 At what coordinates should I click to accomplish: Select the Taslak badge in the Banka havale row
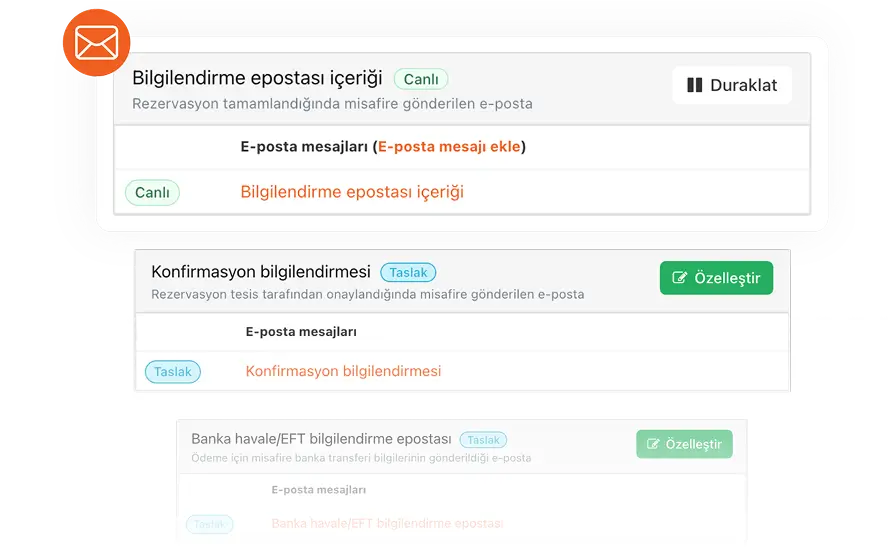[x=209, y=524]
